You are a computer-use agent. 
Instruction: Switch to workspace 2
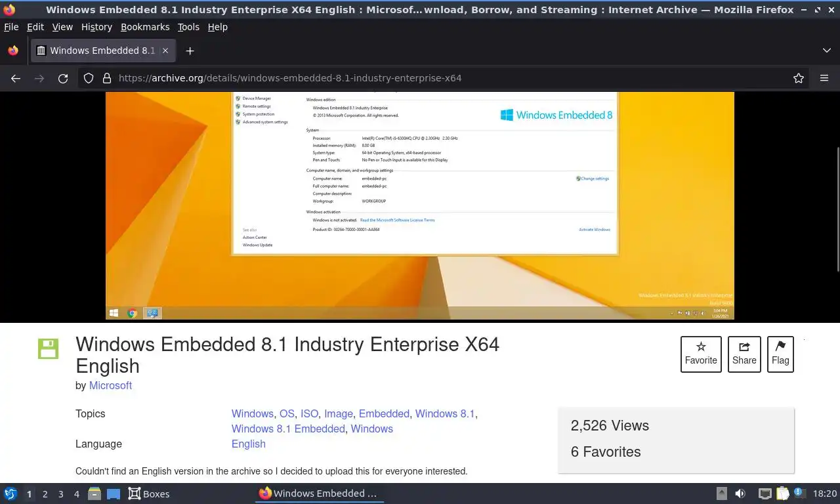click(x=45, y=493)
